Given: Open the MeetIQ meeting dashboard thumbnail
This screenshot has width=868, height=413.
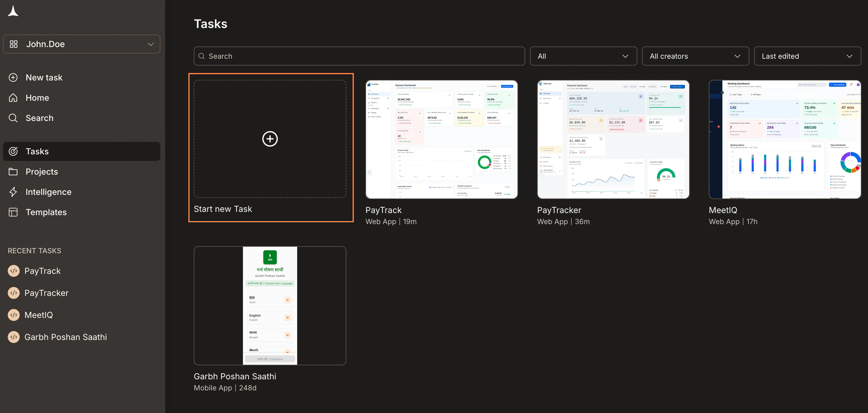Looking at the screenshot, I should [x=785, y=139].
